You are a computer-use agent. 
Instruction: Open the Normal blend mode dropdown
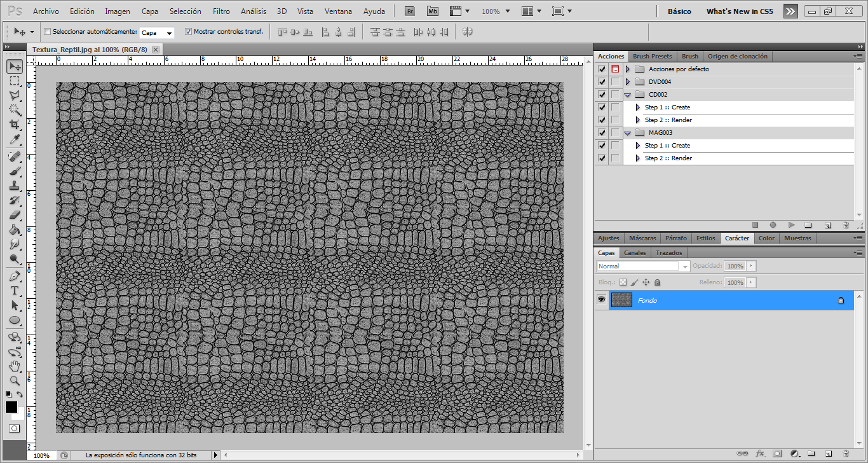click(643, 266)
